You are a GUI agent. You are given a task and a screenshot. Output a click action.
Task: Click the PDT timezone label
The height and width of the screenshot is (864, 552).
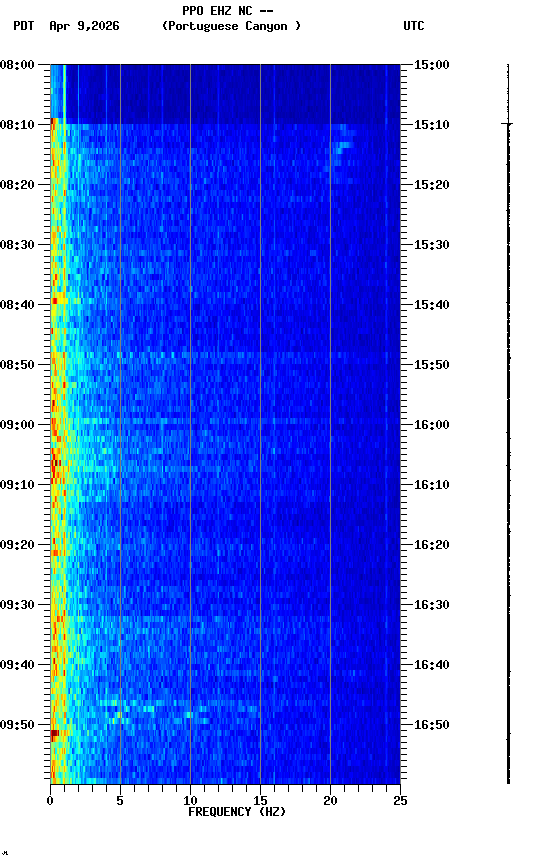pos(23,26)
